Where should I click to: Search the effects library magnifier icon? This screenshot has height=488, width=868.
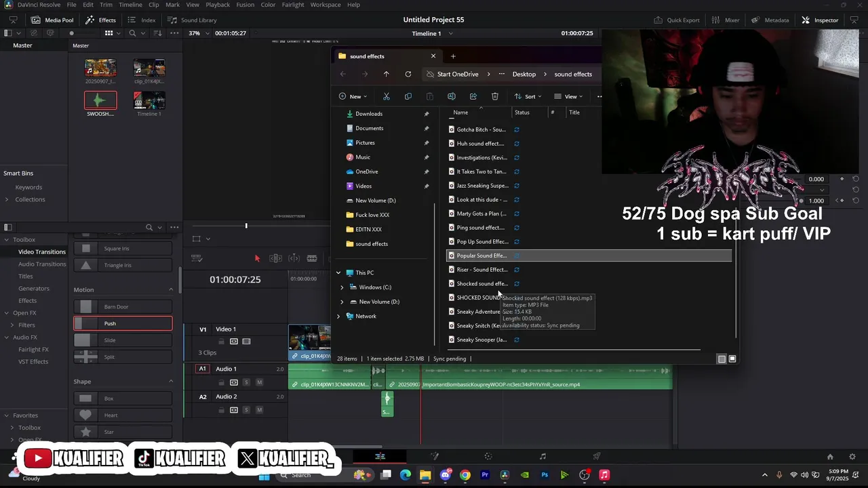click(149, 227)
